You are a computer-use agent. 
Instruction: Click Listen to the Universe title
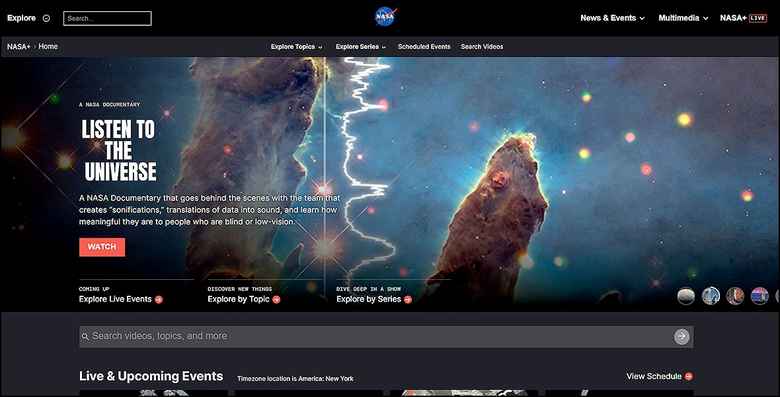click(x=119, y=150)
